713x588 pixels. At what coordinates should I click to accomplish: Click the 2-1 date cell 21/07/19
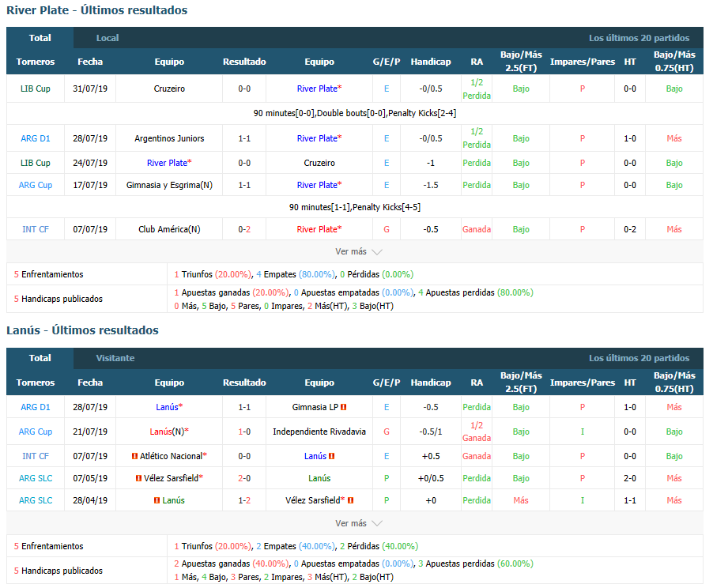pyautogui.click(x=90, y=432)
